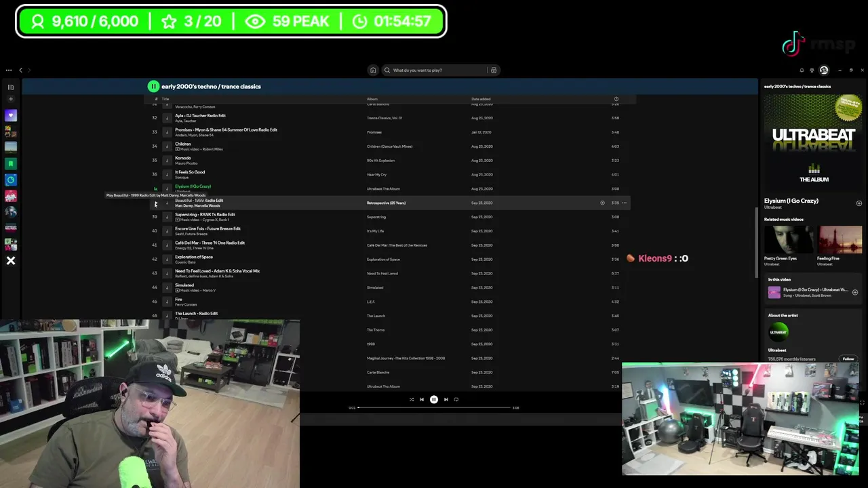Toggle repeat in the player bar
This screenshot has height=488, width=868.
coord(456,399)
